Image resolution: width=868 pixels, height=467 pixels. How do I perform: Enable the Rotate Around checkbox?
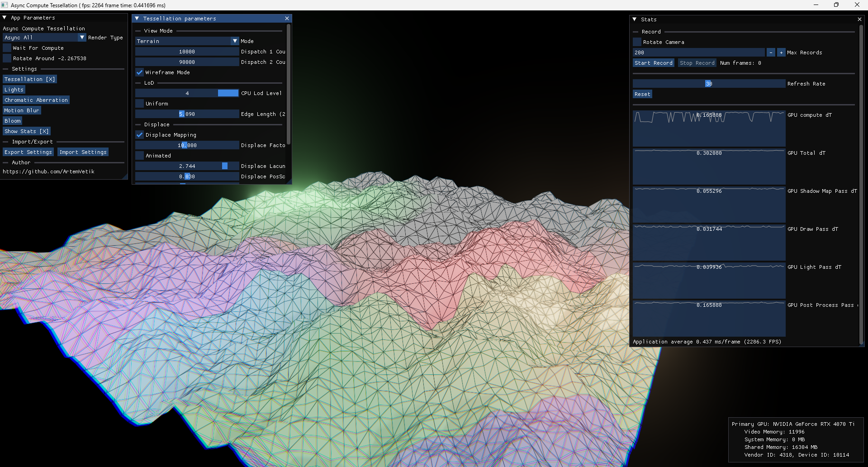(x=7, y=58)
